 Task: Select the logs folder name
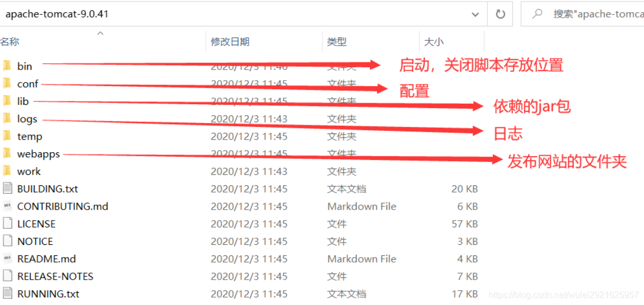27,119
